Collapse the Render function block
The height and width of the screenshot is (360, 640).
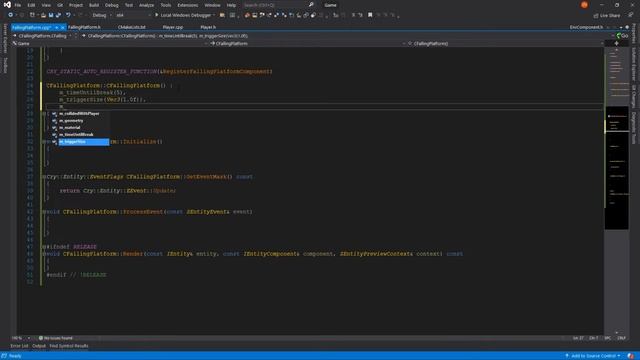(44, 253)
